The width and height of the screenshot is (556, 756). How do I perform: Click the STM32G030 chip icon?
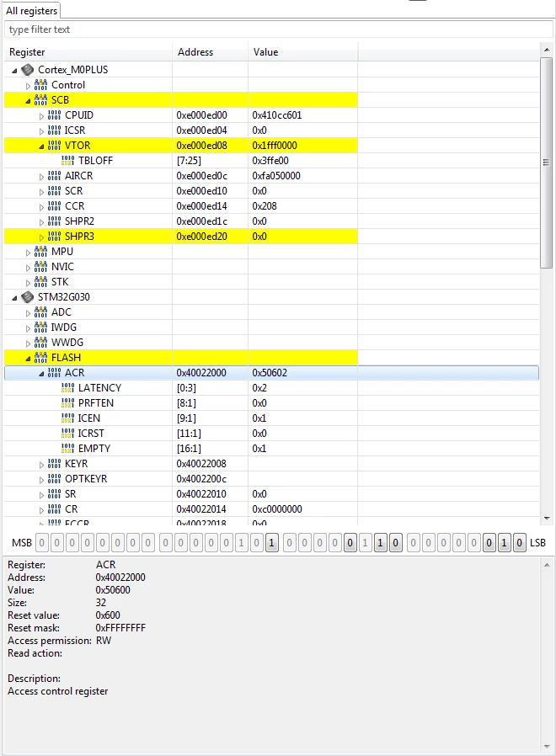(x=28, y=297)
